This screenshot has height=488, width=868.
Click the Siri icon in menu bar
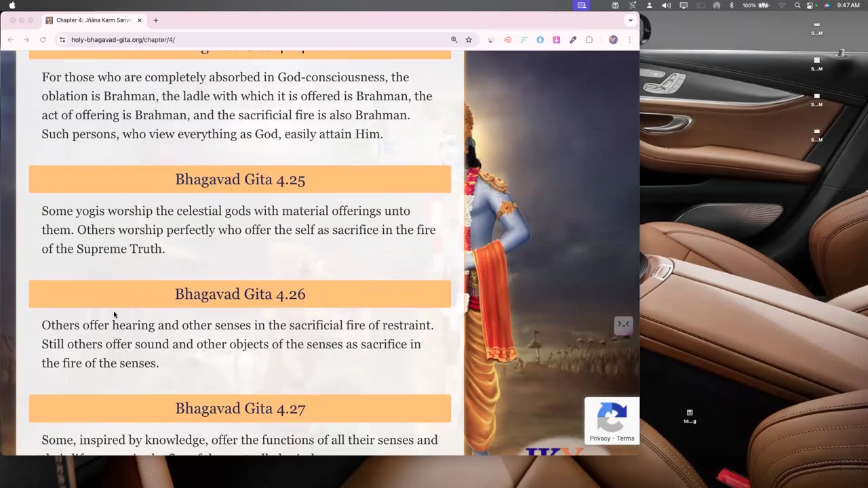tap(827, 5)
